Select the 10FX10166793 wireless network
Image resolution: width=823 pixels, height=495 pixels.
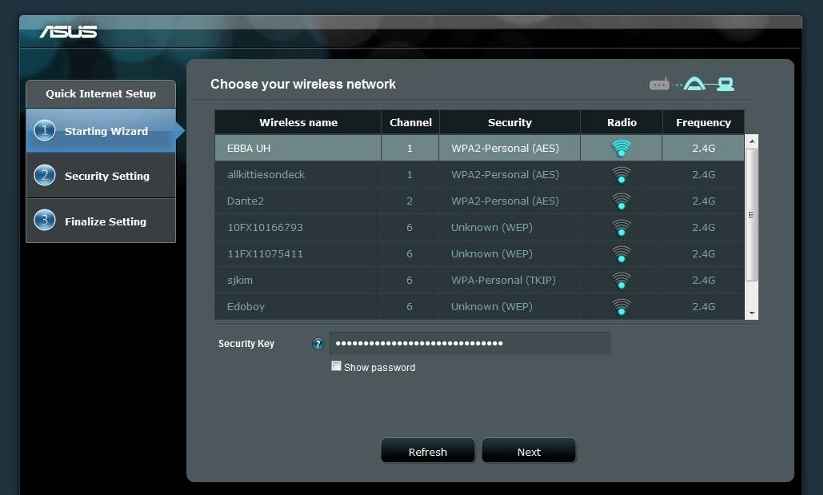point(479,227)
